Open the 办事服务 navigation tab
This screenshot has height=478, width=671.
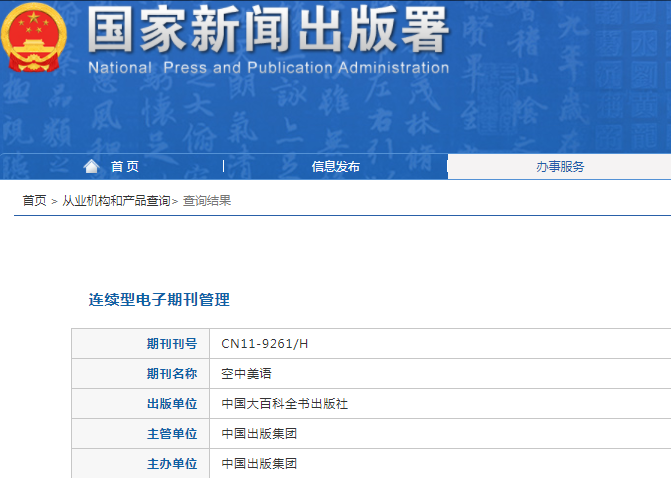click(x=560, y=166)
